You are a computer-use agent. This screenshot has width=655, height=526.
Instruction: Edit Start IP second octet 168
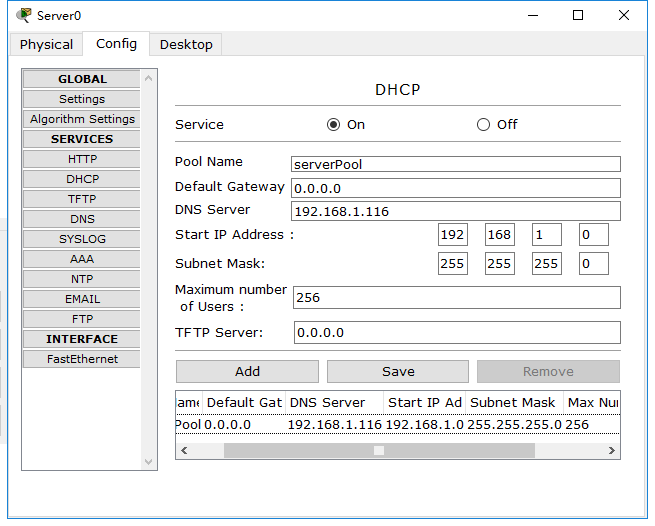click(x=500, y=235)
